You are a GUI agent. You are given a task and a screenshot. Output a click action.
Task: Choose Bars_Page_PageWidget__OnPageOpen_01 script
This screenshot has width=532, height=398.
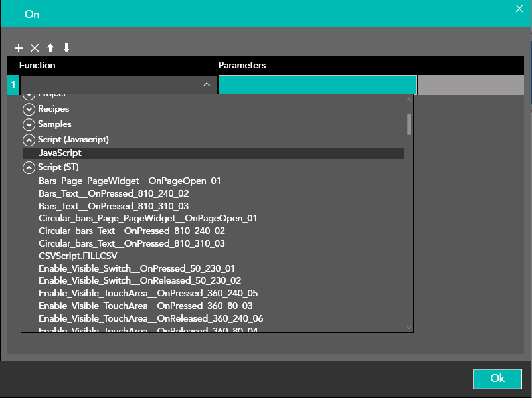(x=130, y=181)
